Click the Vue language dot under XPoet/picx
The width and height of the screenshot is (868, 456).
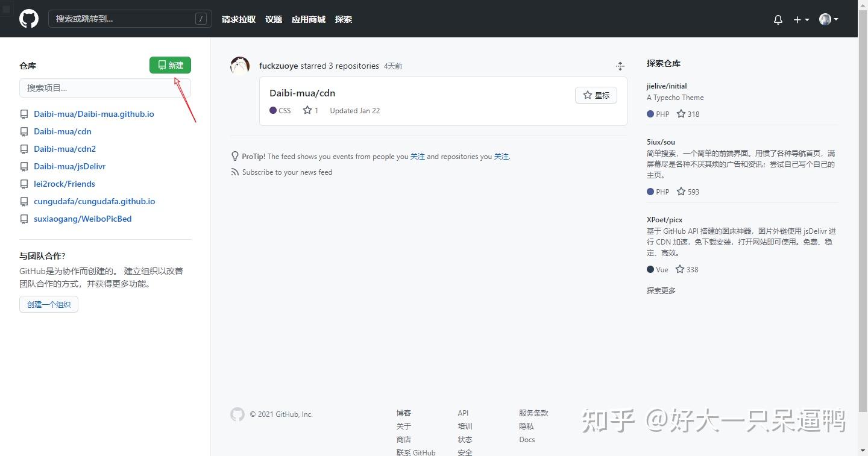pos(650,269)
